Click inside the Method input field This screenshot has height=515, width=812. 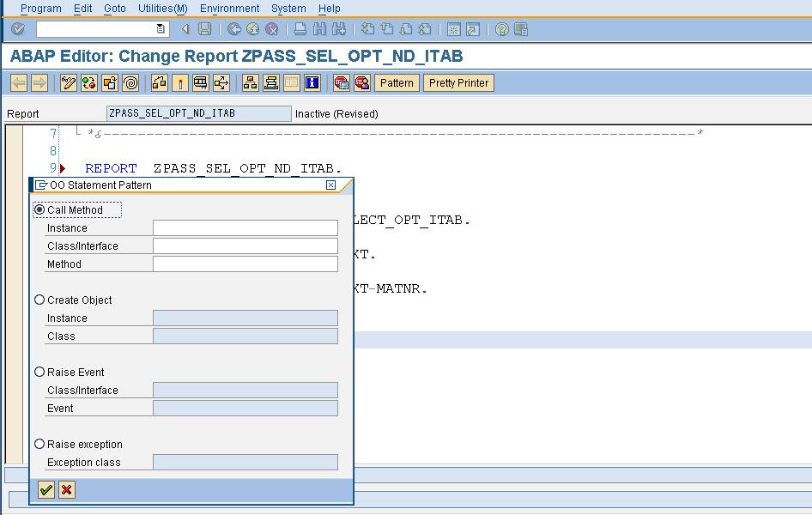click(245, 264)
